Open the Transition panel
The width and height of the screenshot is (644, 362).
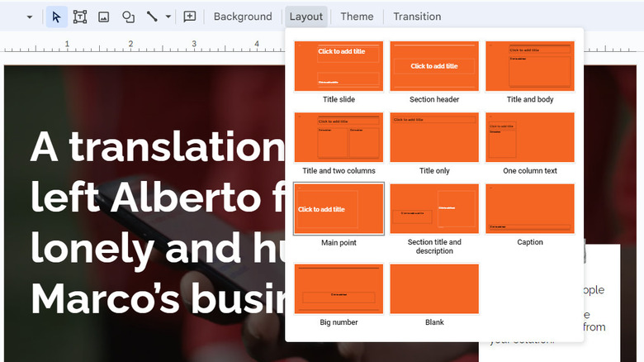(x=417, y=17)
